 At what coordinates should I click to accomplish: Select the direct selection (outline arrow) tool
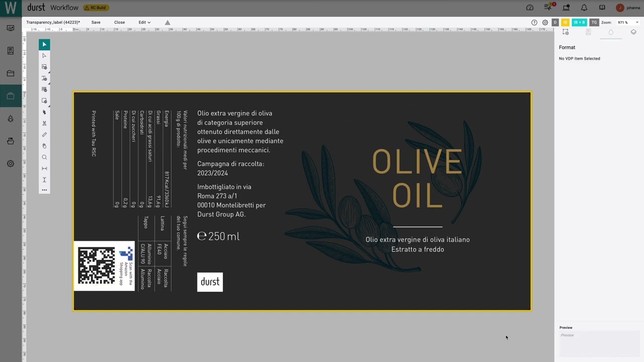44,56
